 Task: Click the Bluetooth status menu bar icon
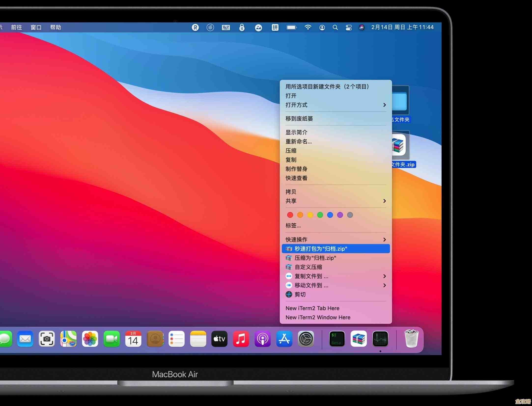coord(242,27)
